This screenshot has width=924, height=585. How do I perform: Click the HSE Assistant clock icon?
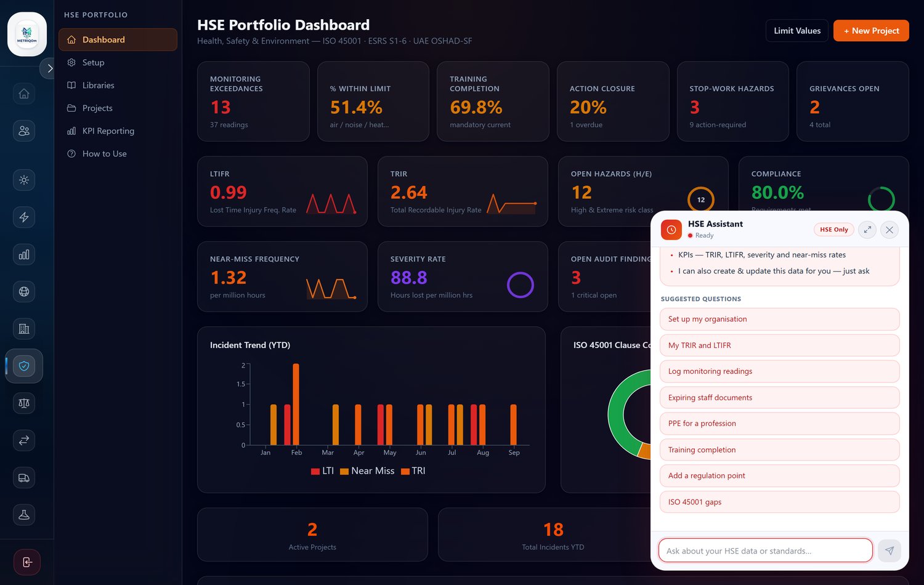pos(671,230)
